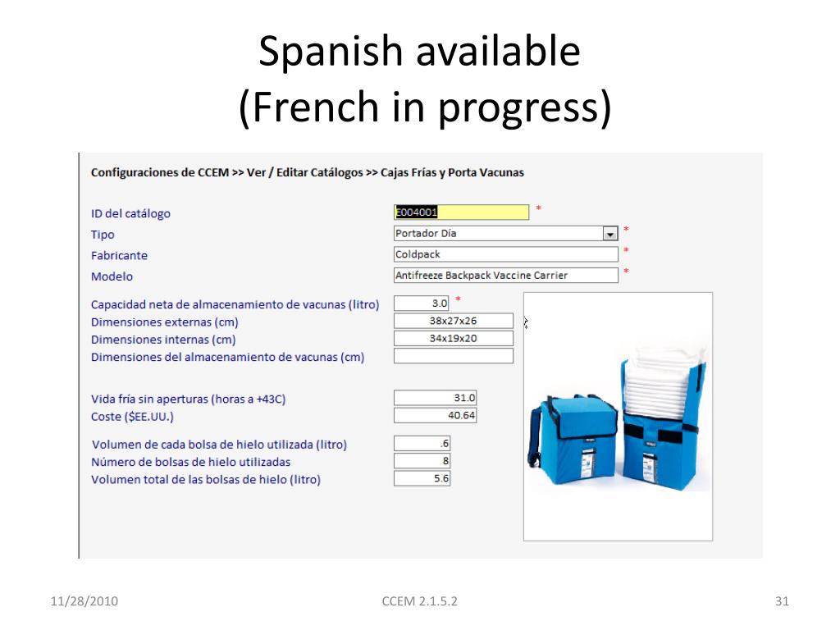The width and height of the screenshot is (840, 630).
Task: Edit the net vaccine storage capacity field
Action: coord(421,304)
